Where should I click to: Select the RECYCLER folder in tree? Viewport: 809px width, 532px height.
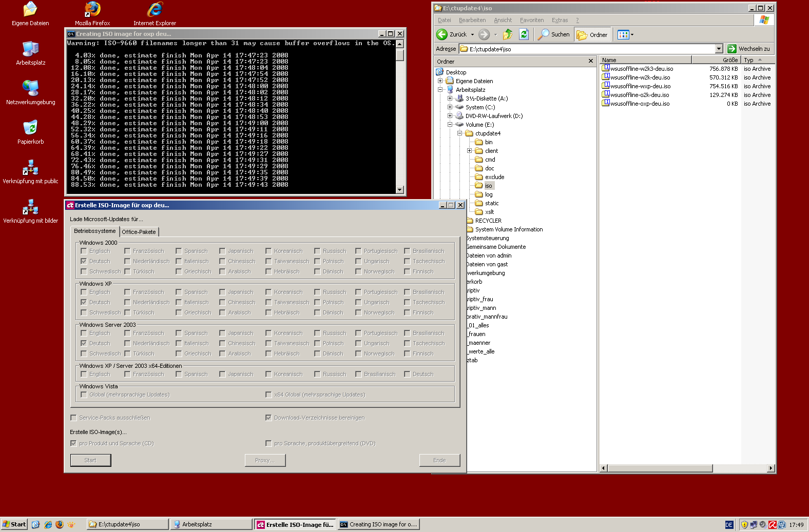(x=488, y=221)
